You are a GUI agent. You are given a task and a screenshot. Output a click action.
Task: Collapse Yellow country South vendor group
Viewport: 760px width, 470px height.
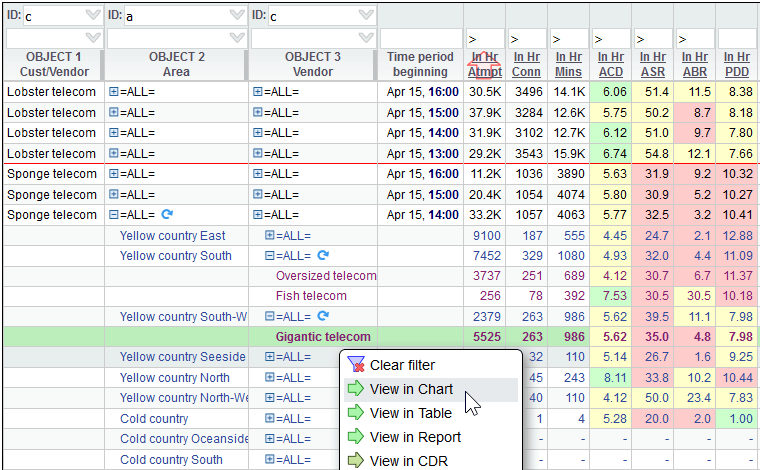point(270,256)
